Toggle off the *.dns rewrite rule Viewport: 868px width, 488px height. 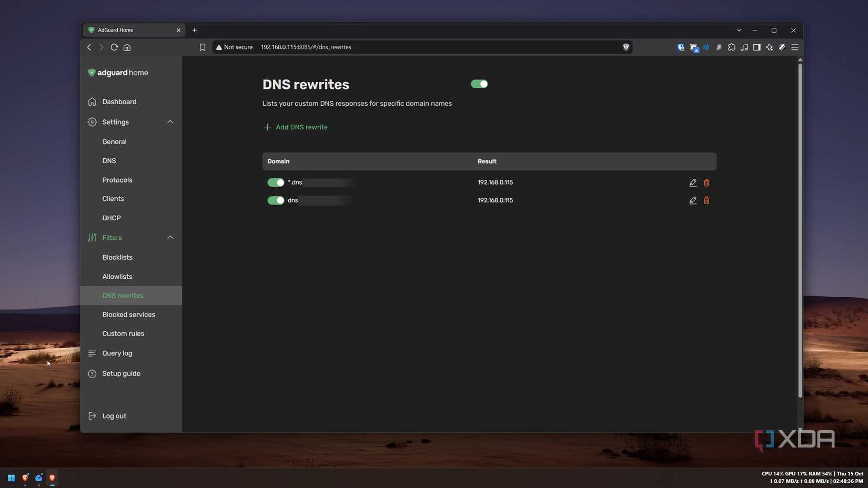[276, 182]
